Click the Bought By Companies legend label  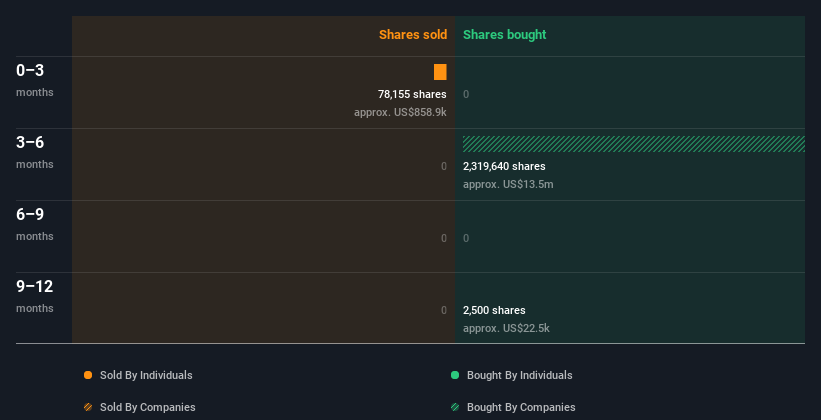coord(521,407)
